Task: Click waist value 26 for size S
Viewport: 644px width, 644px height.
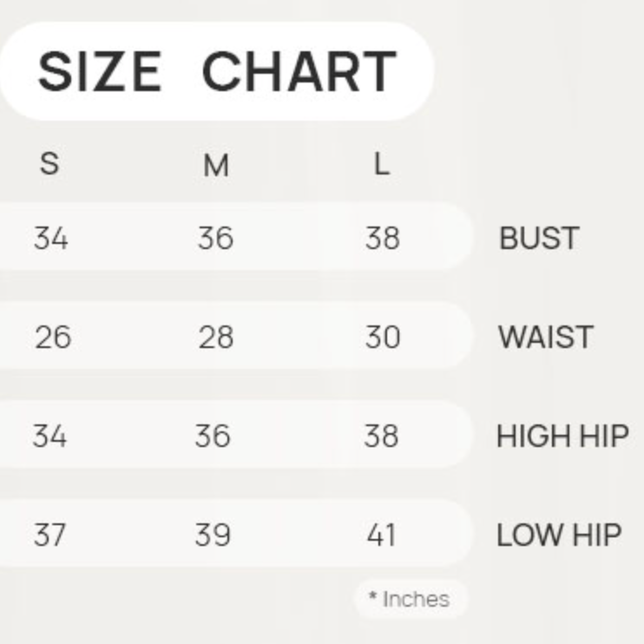Action: (52, 337)
